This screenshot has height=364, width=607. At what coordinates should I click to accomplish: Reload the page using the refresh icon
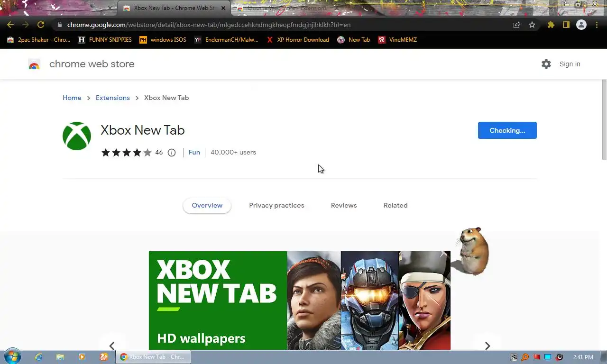[41, 25]
